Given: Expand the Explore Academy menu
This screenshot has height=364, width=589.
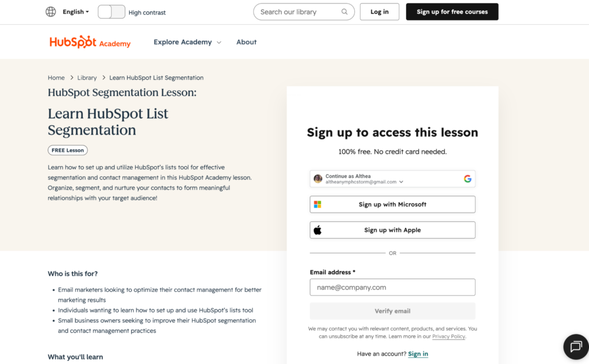Looking at the screenshot, I should (187, 42).
